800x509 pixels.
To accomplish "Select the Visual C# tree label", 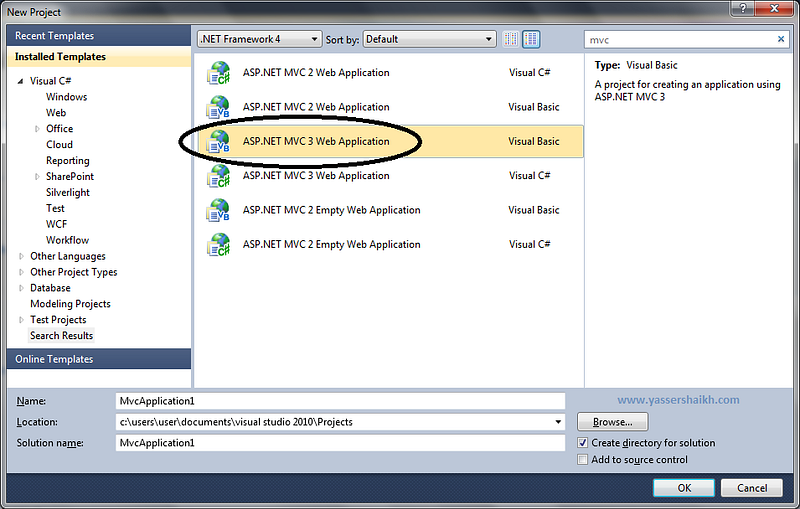I will coord(51,81).
